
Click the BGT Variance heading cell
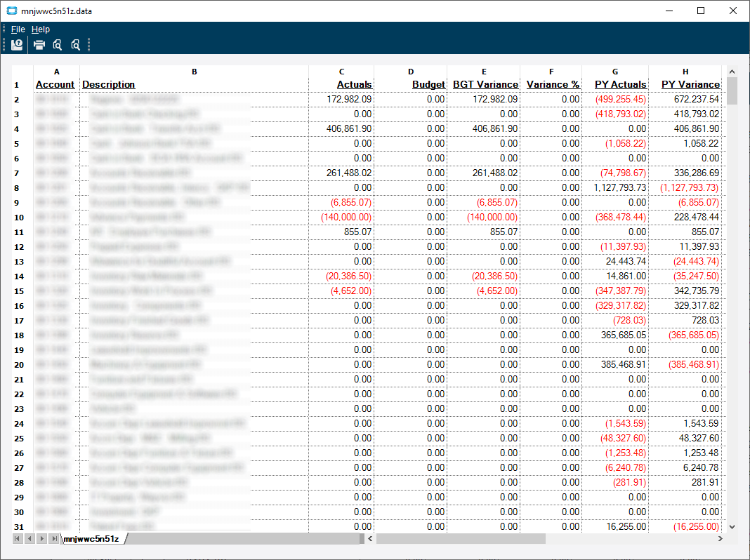(485, 85)
